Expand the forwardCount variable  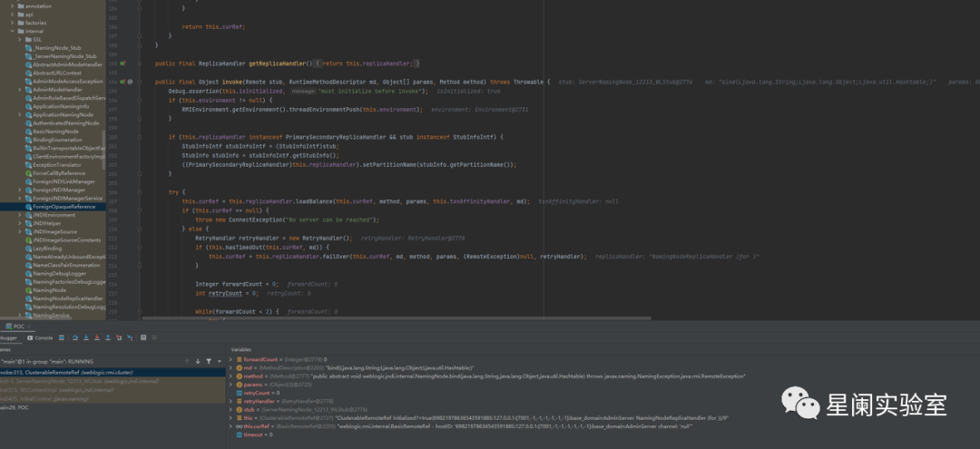tap(230, 360)
